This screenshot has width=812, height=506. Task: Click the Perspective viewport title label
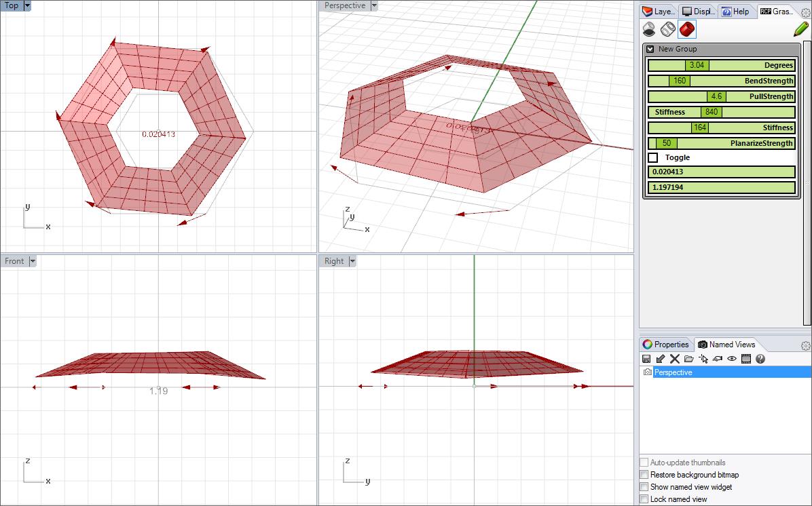click(x=345, y=5)
